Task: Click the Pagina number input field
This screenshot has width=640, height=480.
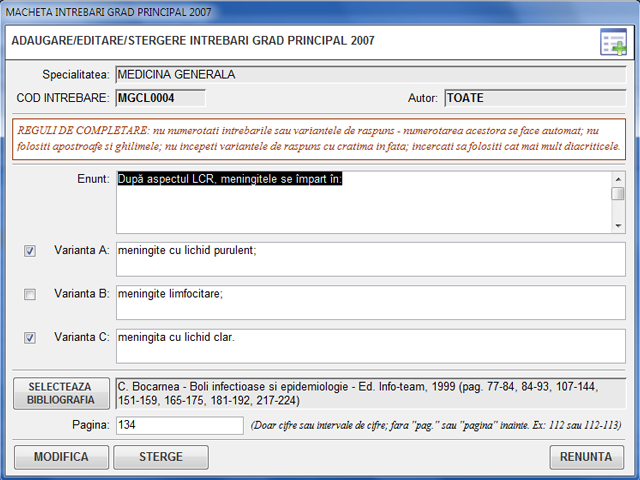Action: click(x=179, y=425)
